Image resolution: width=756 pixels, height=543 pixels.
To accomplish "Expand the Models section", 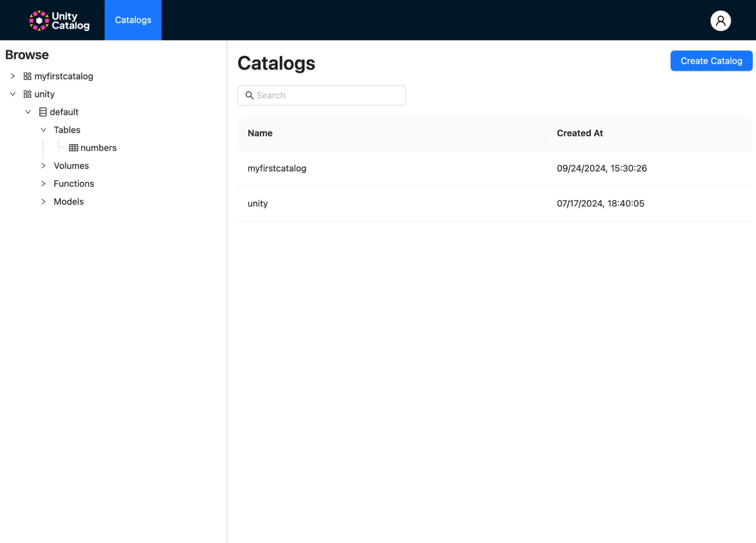I will click(x=43, y=201).
